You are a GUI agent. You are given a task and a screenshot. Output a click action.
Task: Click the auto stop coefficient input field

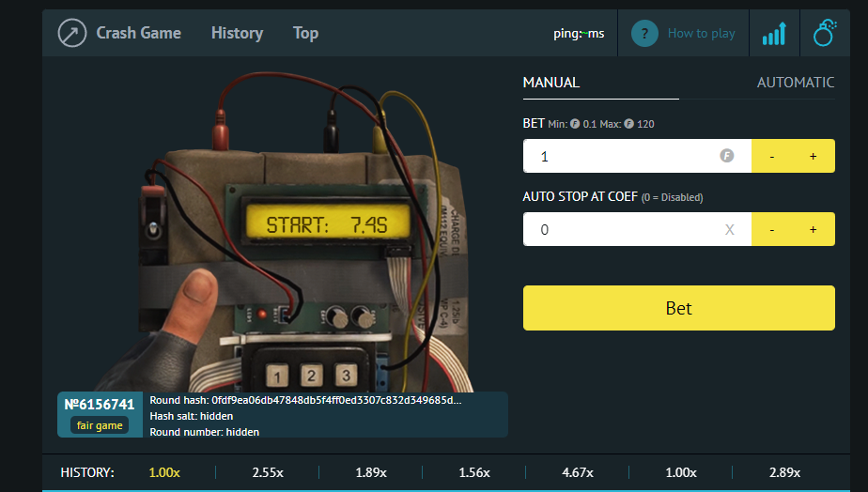(620, 229)
